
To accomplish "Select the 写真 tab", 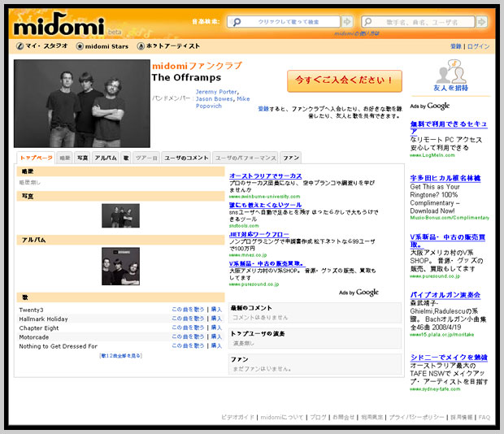I will click(82, 158).
